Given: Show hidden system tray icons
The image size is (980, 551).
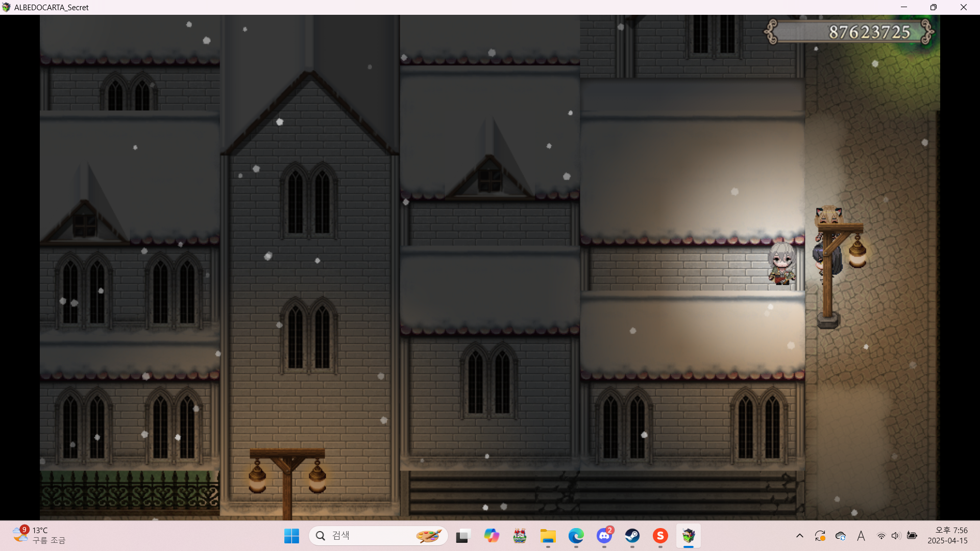Looking at the screenshot, I should click(x=800, y=536).
